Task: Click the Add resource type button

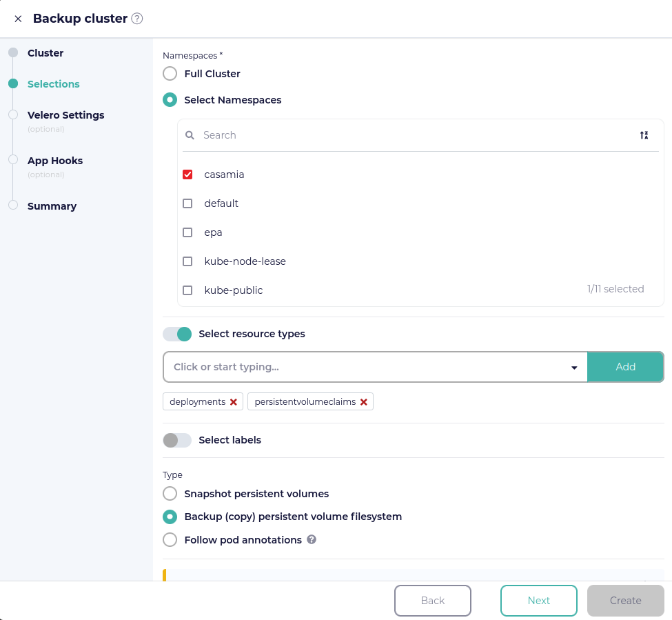Action: (625, 367)
